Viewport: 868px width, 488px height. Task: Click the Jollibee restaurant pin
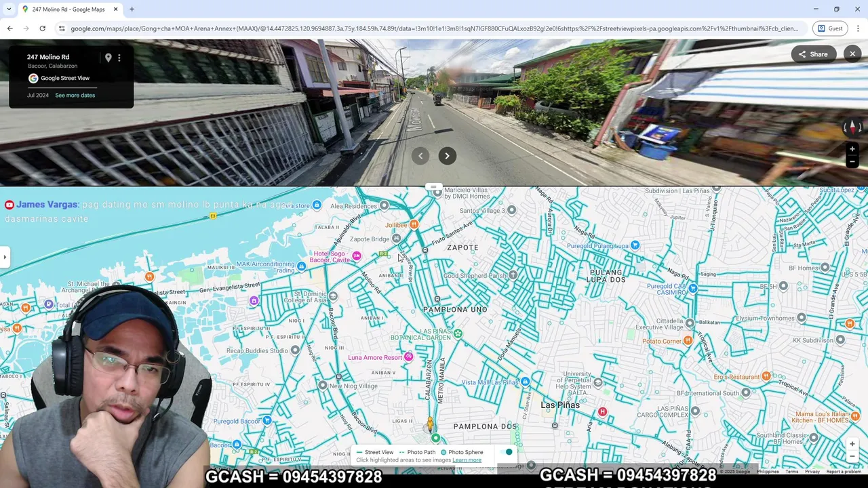(414, 224)
